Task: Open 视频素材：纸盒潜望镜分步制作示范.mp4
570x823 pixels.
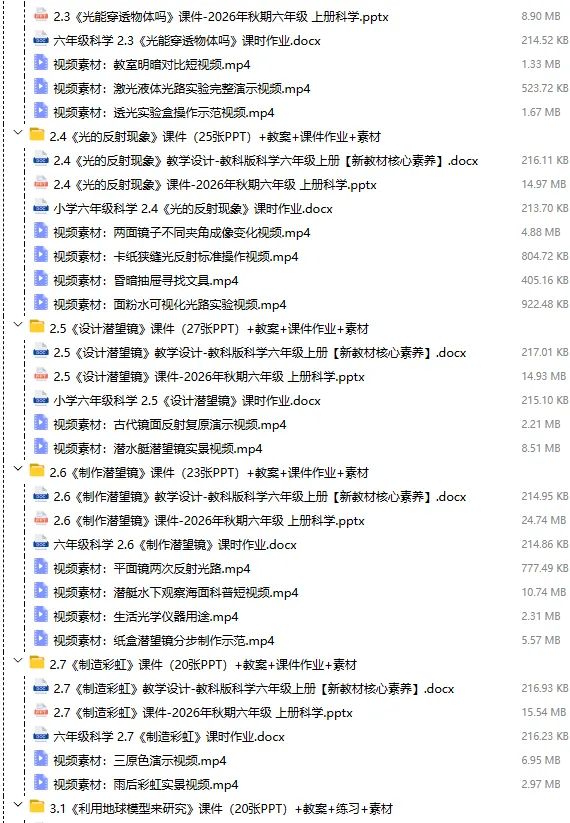Action: (163, 640)
